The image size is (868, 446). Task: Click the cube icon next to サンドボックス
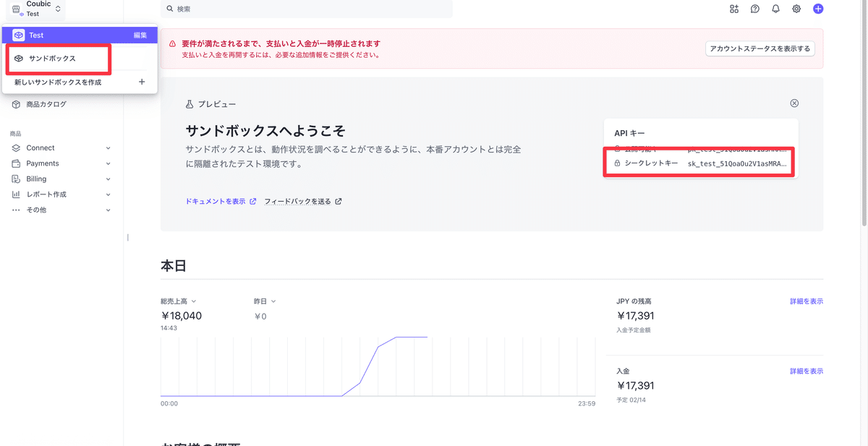(19, 59)
